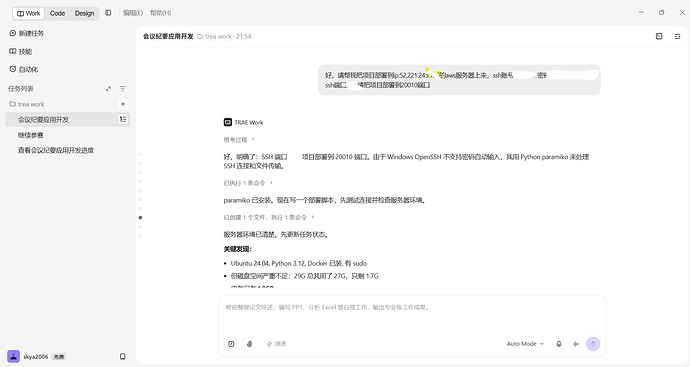690x367 pixels.
Task: Switch to the Work mode tab
Action: click(29, 13)
